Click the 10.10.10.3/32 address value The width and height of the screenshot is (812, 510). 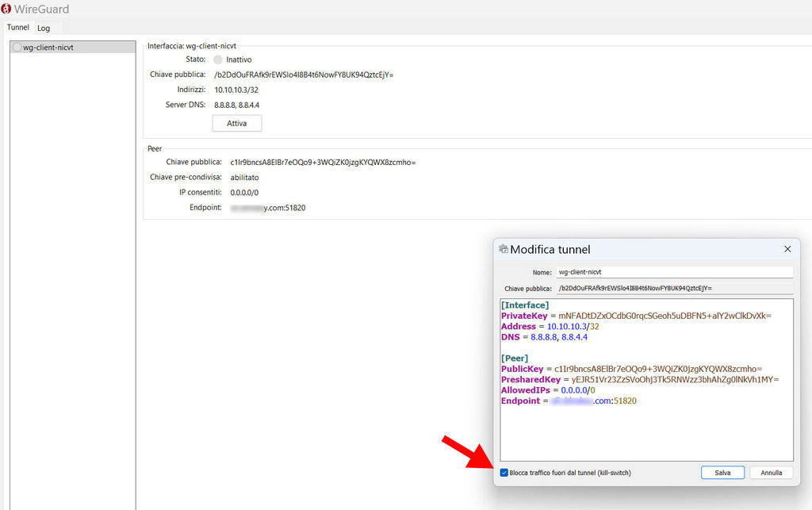(236, 90)
